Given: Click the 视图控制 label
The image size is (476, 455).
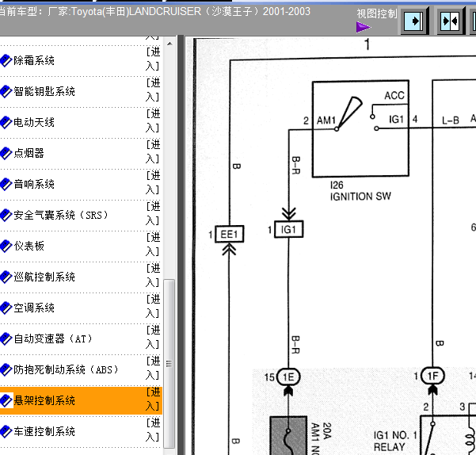Looking at the screenshot, I should 376,13.
